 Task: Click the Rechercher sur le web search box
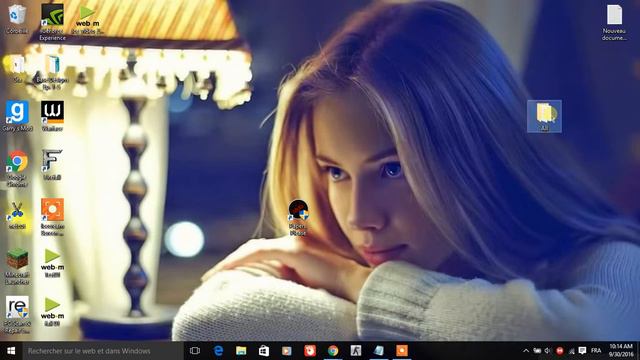coord(103,351)
